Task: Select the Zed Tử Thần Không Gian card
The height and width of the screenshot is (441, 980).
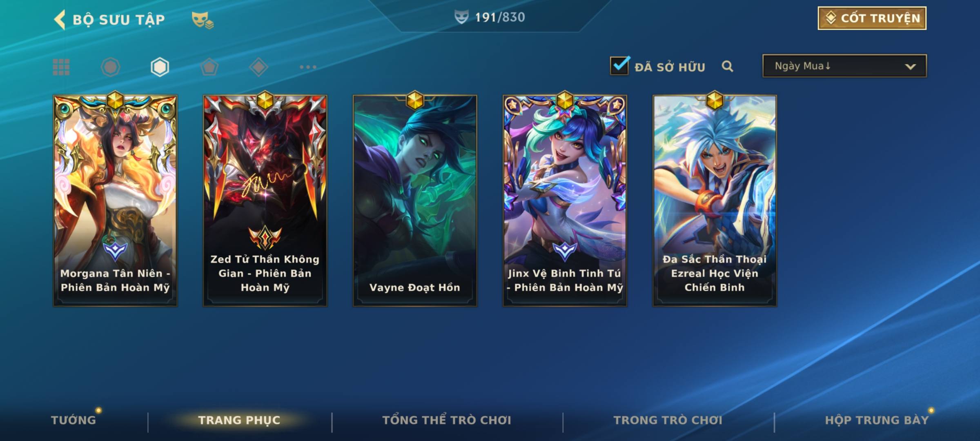Action: tap(265, 200)
